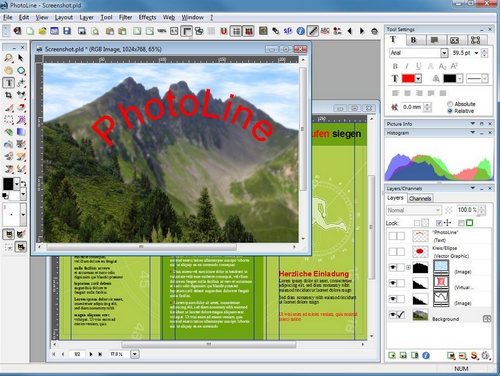Switch to the Channels tab

coord(420,198)
